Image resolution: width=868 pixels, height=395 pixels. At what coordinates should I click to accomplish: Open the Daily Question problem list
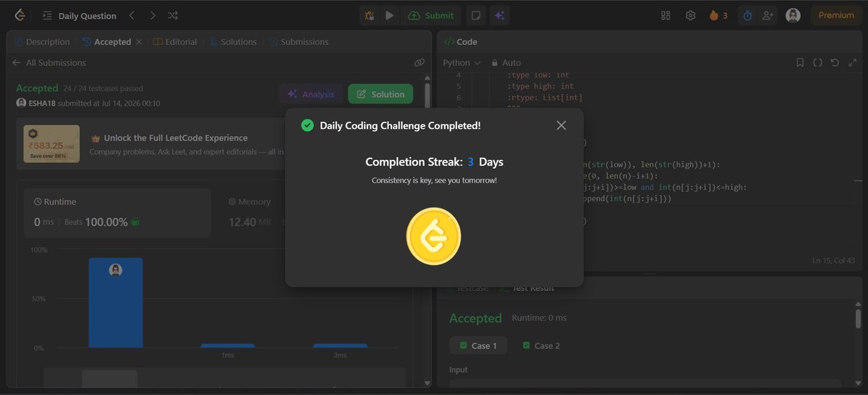coord(79,15)
